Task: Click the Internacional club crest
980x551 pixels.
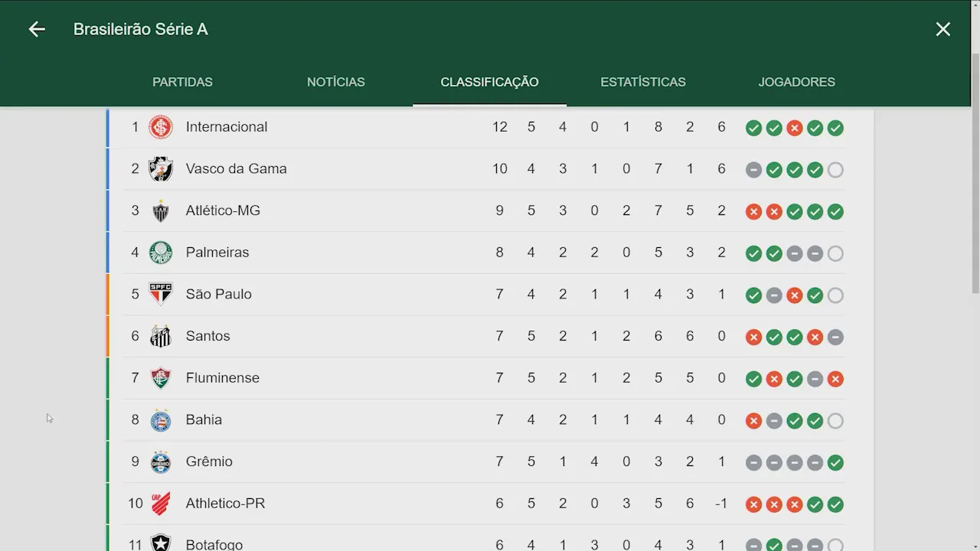Action: click(x=161, y=127)
